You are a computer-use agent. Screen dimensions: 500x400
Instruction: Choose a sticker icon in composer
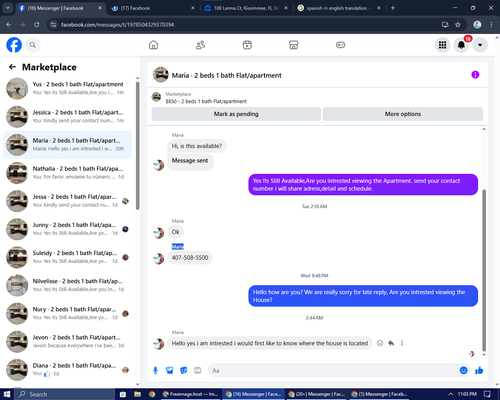(184, 370)
